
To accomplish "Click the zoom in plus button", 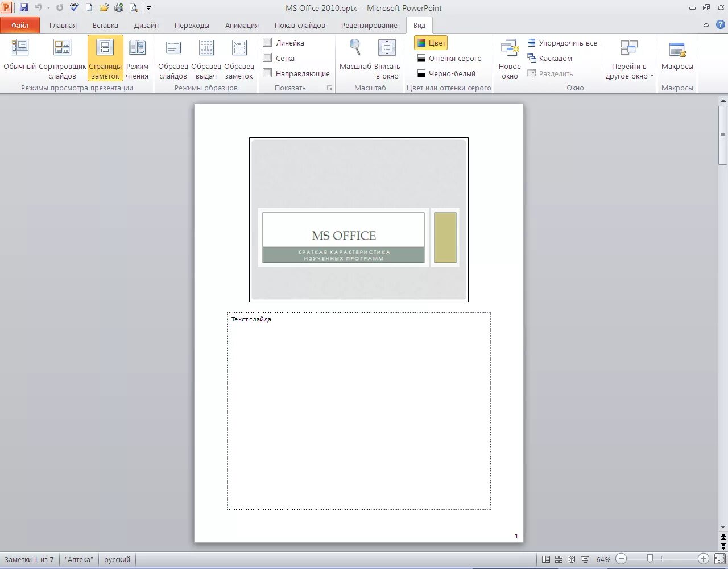I will 704,559.
